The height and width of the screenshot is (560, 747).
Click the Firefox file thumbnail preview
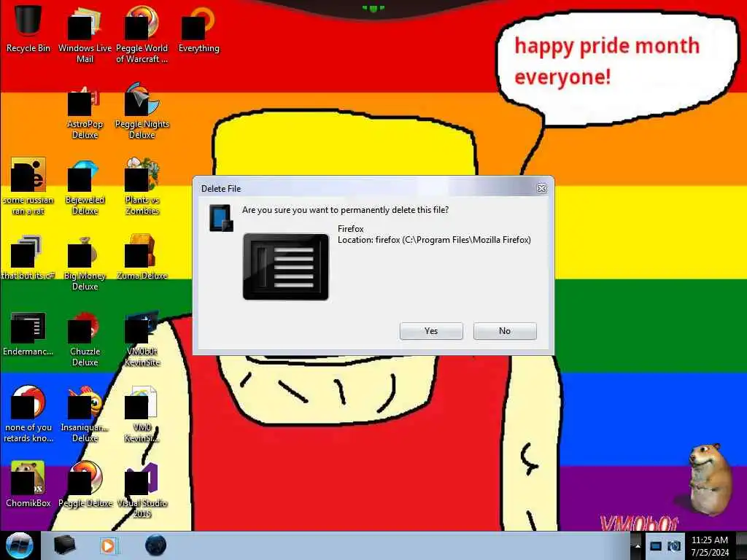point(286,267)
